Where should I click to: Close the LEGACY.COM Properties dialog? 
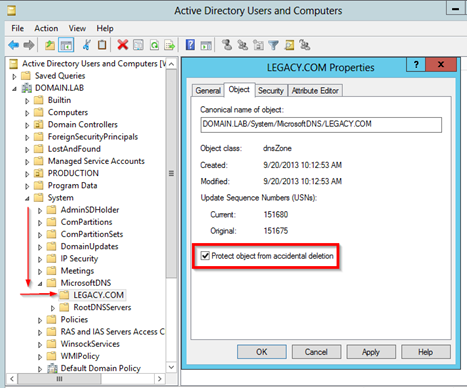click(x=441, y=64)
